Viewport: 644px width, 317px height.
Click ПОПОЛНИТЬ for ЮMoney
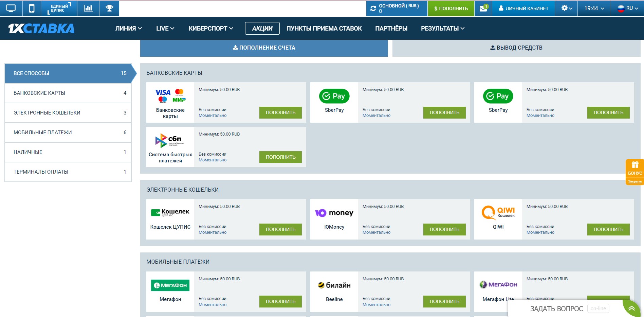coord(444,229)
